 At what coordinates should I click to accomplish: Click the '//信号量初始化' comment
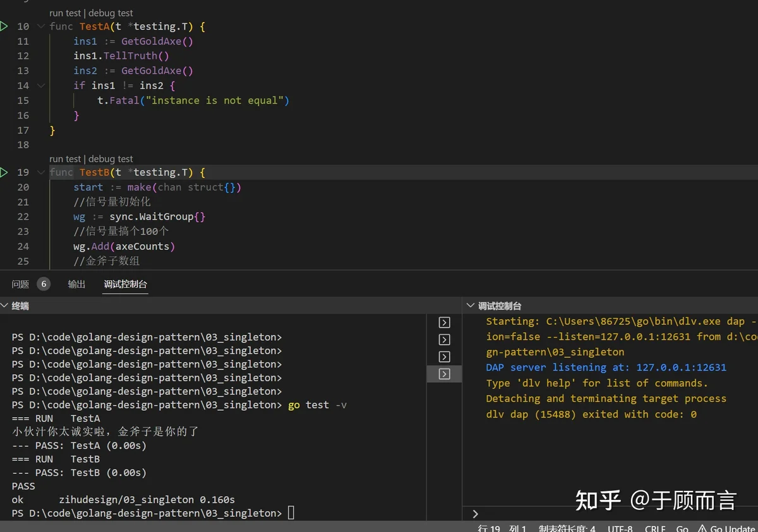coord(112,202)
